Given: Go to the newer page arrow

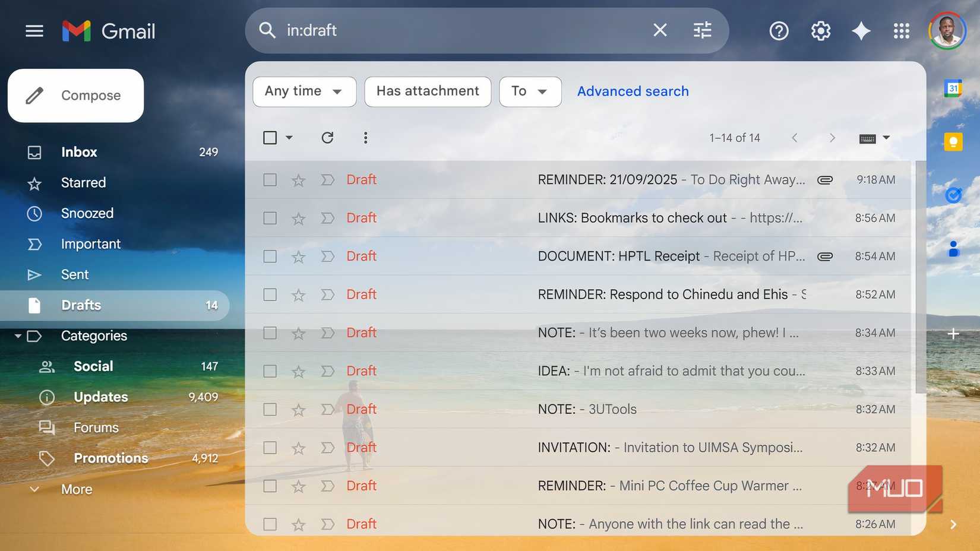Looking at the screenshot, I should tap(794, 138).
